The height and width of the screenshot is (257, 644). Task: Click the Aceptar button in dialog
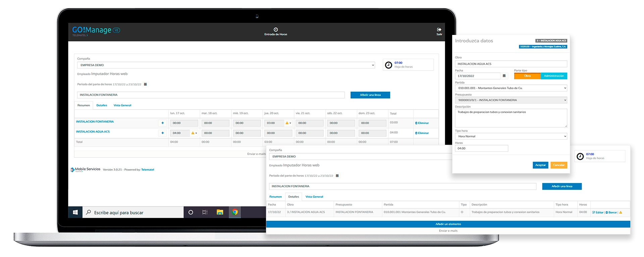pos(540,165)
